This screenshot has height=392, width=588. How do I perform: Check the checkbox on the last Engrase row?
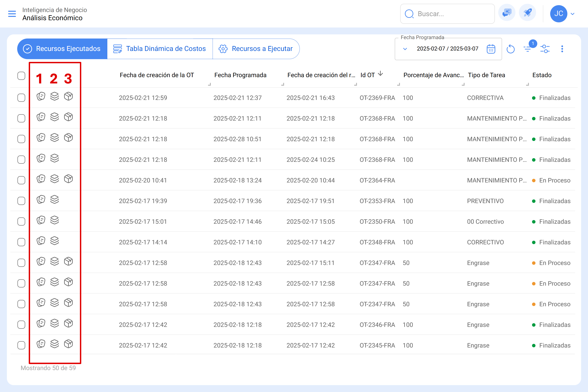click(x=21, y=345)
